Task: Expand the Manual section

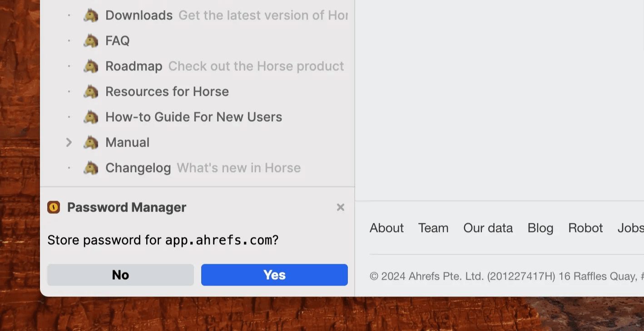Action: pos(69,142)
